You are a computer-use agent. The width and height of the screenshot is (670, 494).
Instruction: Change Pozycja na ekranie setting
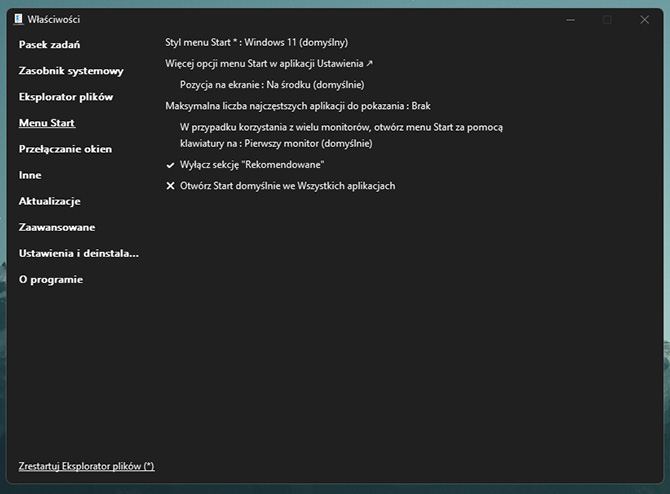point(272,85)
